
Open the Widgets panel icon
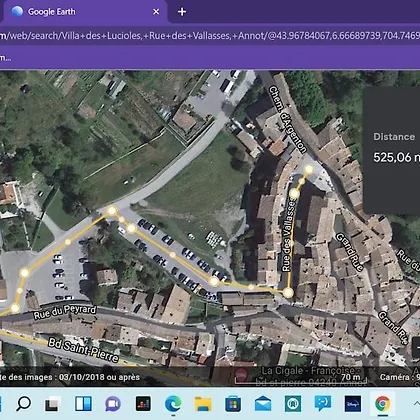click(83, 404)
